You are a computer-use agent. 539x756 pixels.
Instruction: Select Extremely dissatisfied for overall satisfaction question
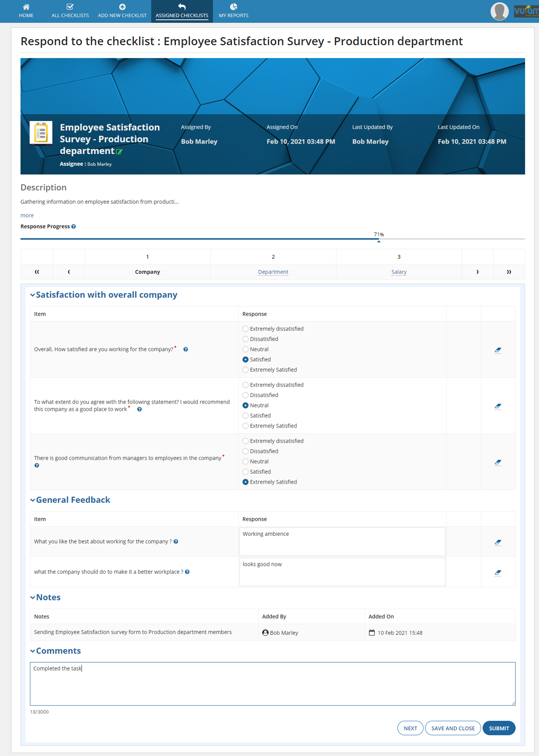coord(245,329)
